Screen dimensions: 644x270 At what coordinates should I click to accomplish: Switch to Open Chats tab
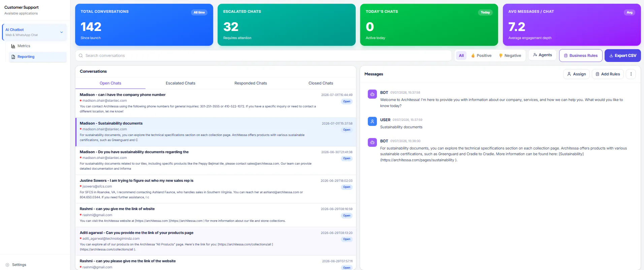[x=110, y=83]
